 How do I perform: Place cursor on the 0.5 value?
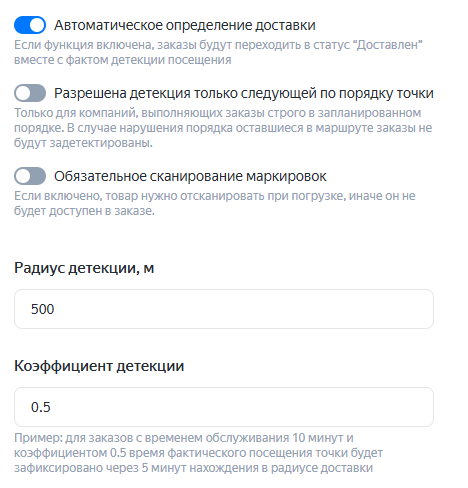coord(41,407)
